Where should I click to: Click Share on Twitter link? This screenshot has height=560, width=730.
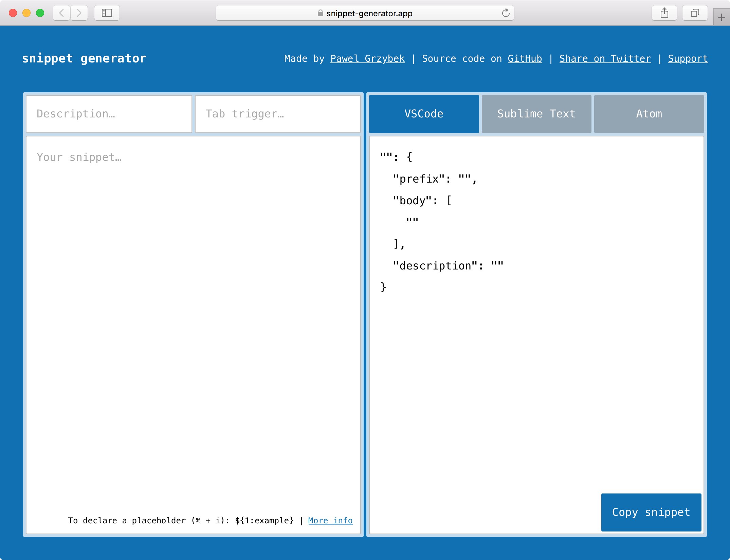pos(605,59)
